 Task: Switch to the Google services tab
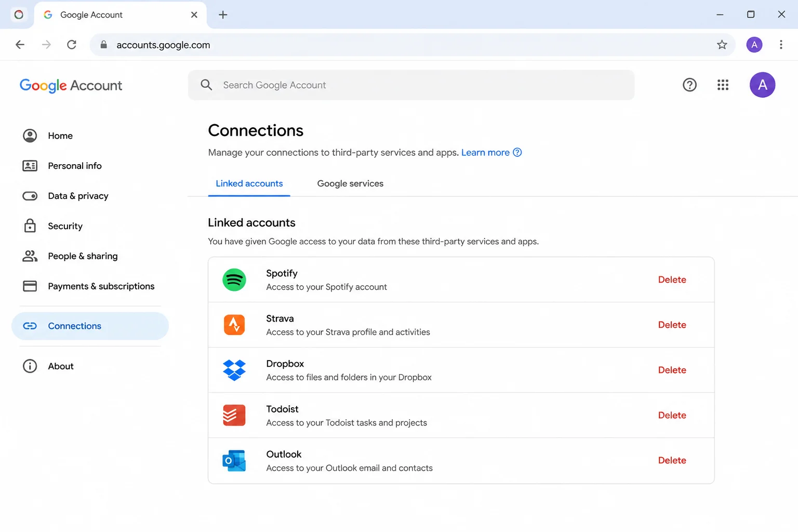350,183
